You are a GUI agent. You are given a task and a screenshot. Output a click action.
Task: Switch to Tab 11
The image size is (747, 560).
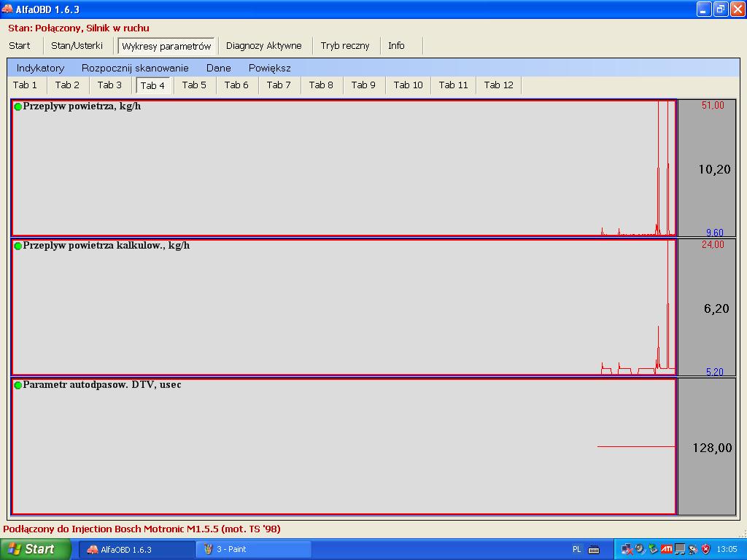(453, 85)
